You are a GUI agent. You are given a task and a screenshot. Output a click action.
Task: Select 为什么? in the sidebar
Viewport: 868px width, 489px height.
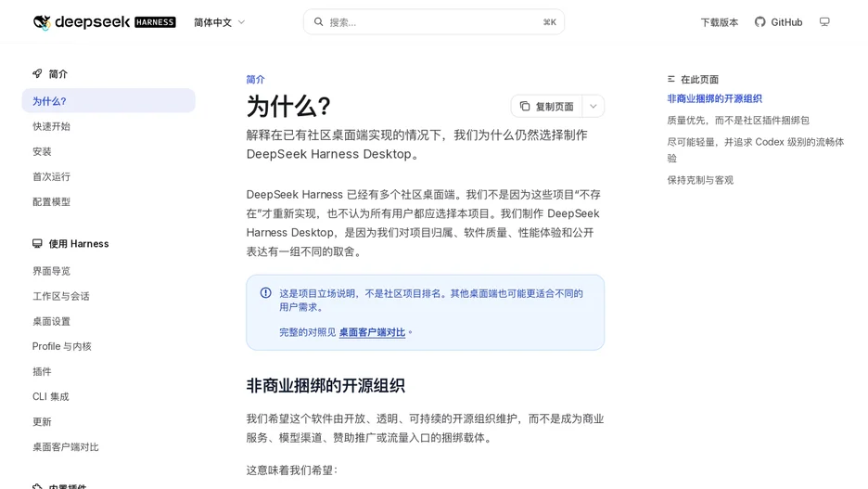point(108,101)
